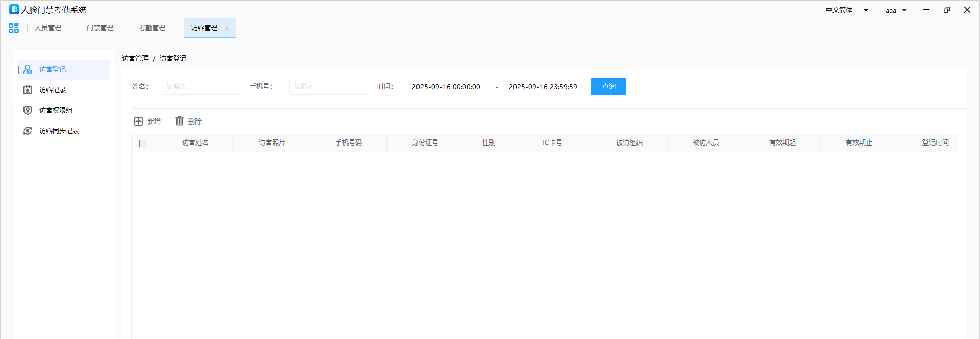Open the aaa user account dropdown

[x=904, y=10]
